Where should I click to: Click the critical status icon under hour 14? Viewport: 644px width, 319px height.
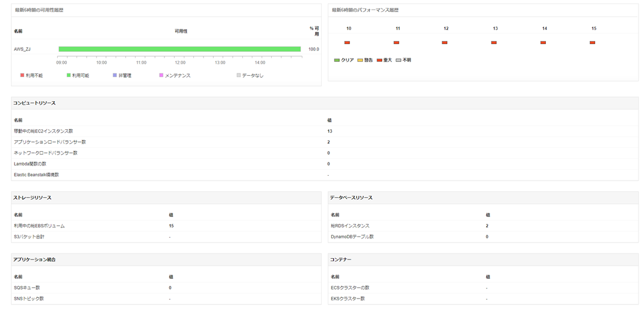[543, 43]
